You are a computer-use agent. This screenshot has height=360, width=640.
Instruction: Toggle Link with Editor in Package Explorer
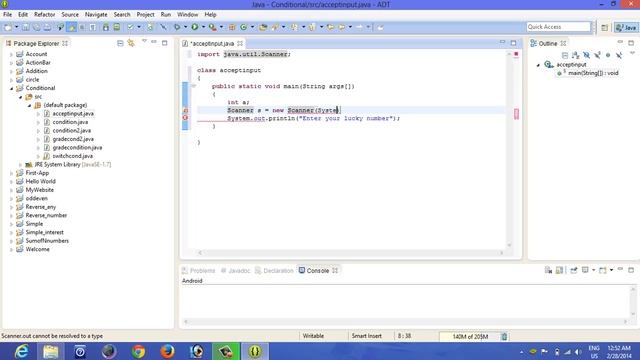pyautogui.click(x=131, y=43)
